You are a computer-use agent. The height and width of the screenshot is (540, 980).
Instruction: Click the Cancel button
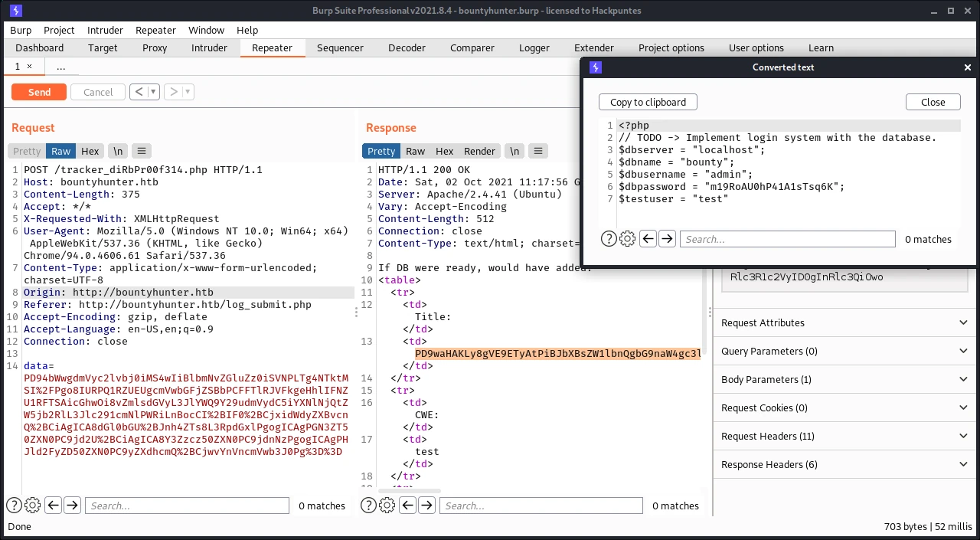[x=98, y=92]
